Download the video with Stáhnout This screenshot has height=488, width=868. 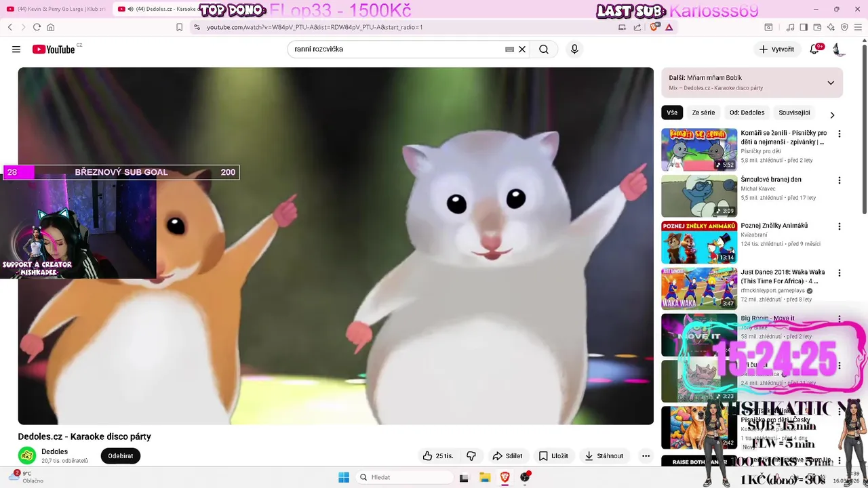[604, 456]
